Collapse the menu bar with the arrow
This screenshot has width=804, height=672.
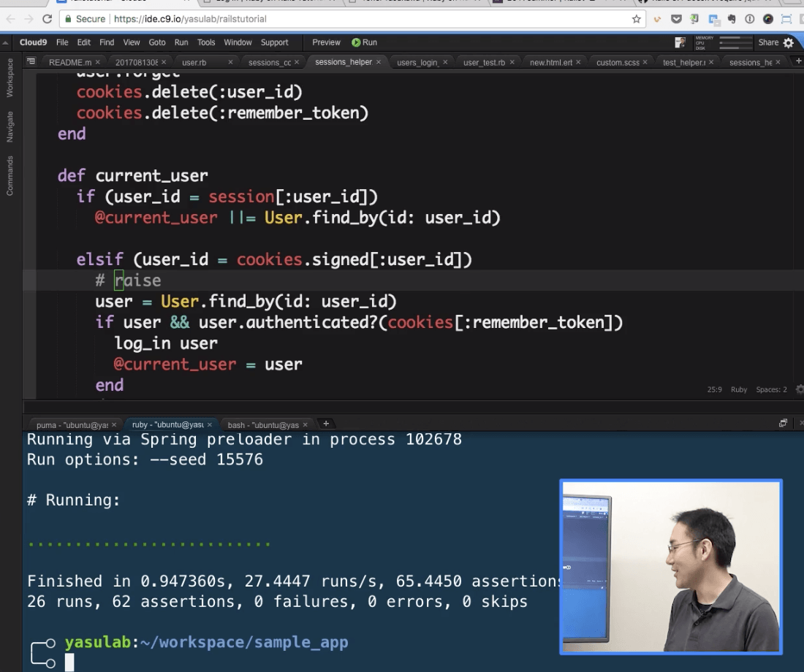click(x=5, y=42)
